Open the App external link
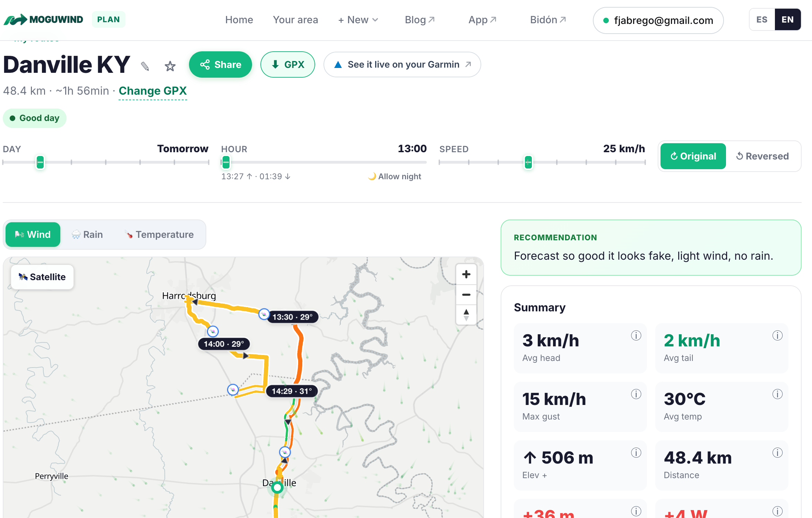The height and width of the screenshot is (518, 812). 482,20
